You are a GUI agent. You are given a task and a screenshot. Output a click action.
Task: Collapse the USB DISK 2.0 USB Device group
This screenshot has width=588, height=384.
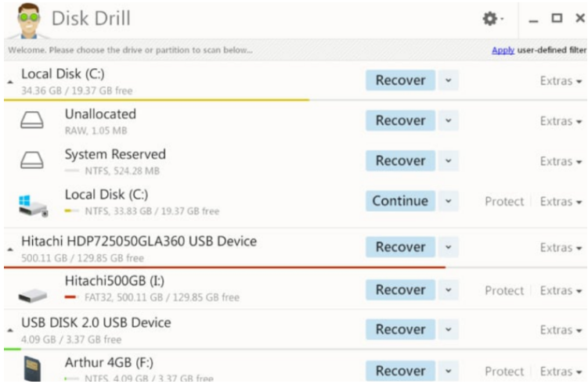point(10,330)
